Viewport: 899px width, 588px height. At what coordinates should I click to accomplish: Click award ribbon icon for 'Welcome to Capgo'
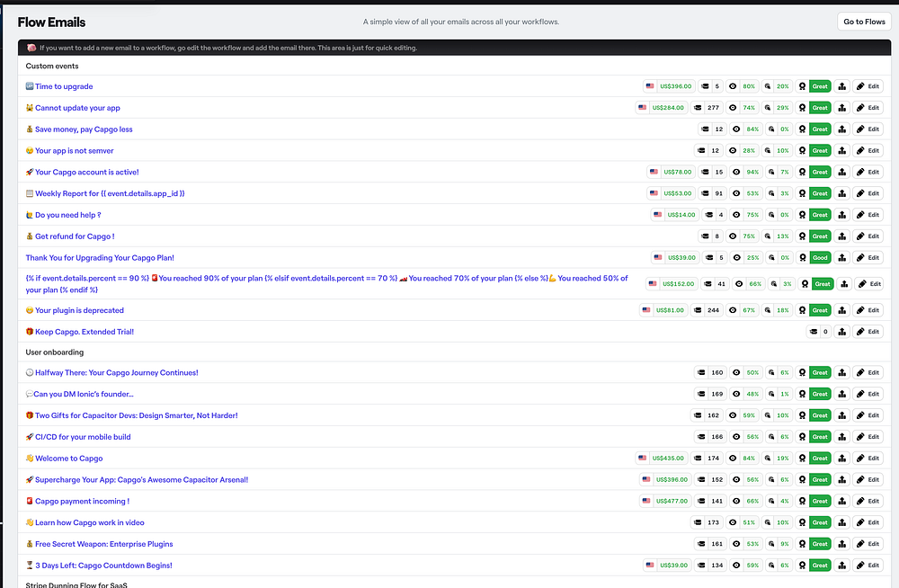click(802, 459)
